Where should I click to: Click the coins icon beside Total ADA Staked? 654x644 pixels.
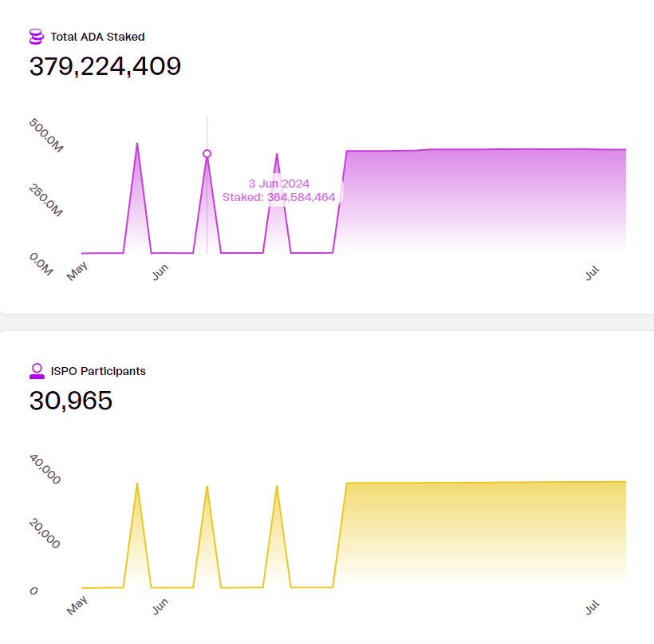(x=36, y=37)
